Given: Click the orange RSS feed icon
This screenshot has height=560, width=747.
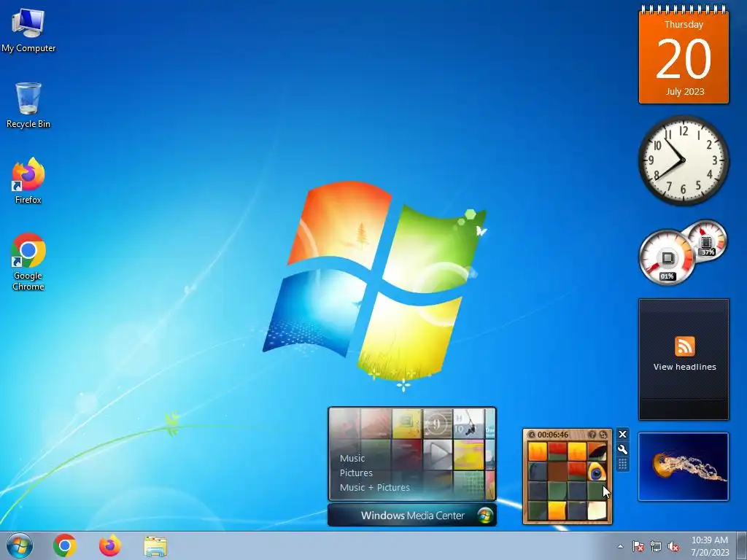Looking at the screenshot, I should 684,346.
